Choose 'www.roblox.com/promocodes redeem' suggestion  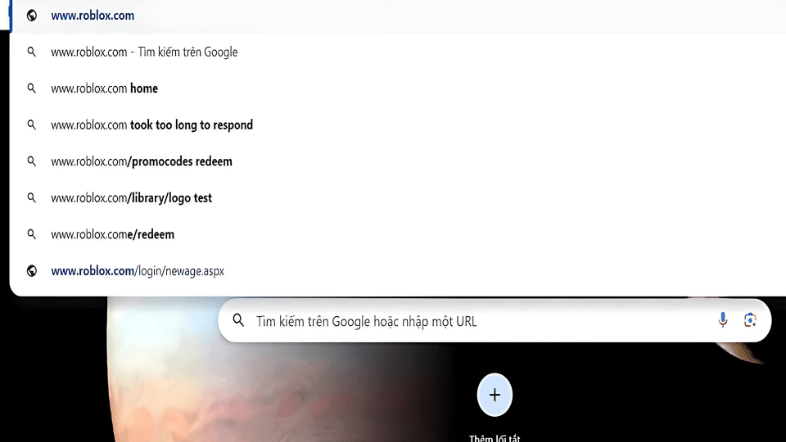tap(398, 161)
